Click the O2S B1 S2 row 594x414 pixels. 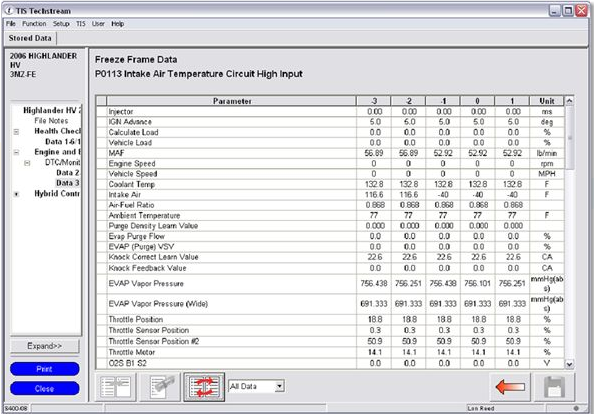tap(330, 363)
